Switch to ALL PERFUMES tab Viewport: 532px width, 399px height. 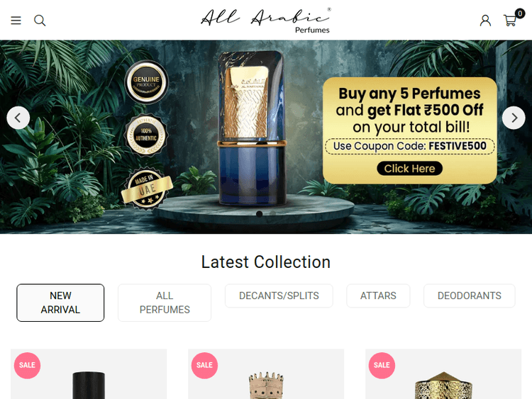pos(165,303)
